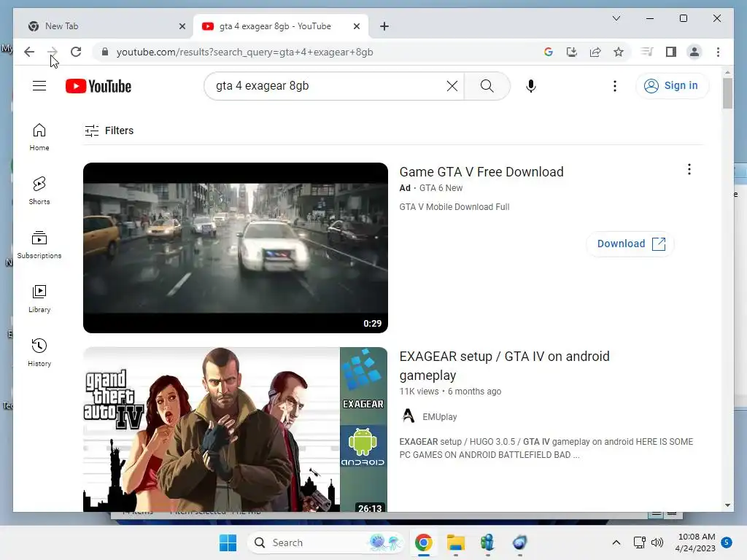Open History in the sidebar
This screenshot has height=560, width=747.
click(39, 352)
